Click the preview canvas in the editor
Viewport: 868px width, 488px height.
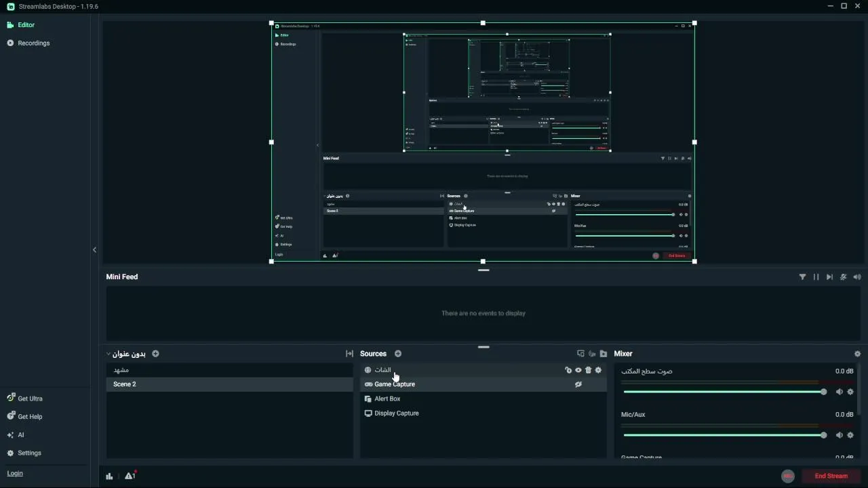click(x=483, y=142)
